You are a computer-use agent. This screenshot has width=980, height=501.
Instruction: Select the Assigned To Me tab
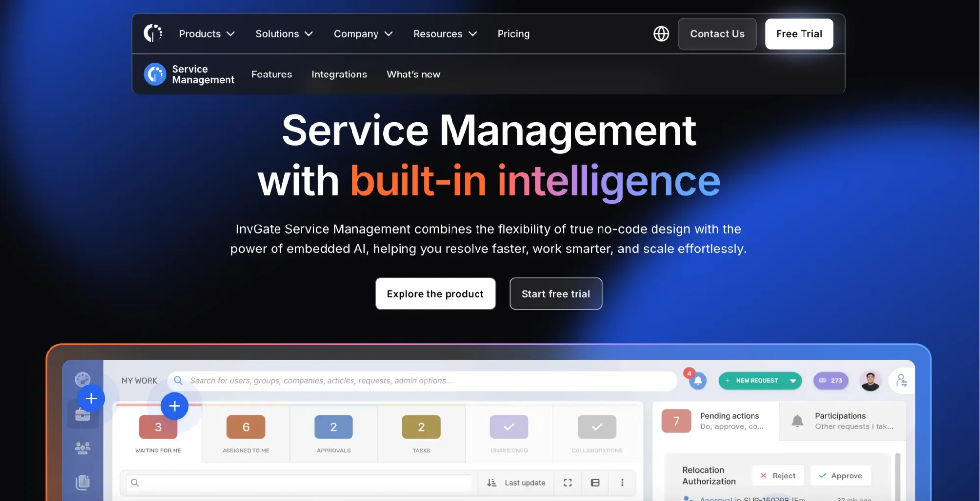246,433
